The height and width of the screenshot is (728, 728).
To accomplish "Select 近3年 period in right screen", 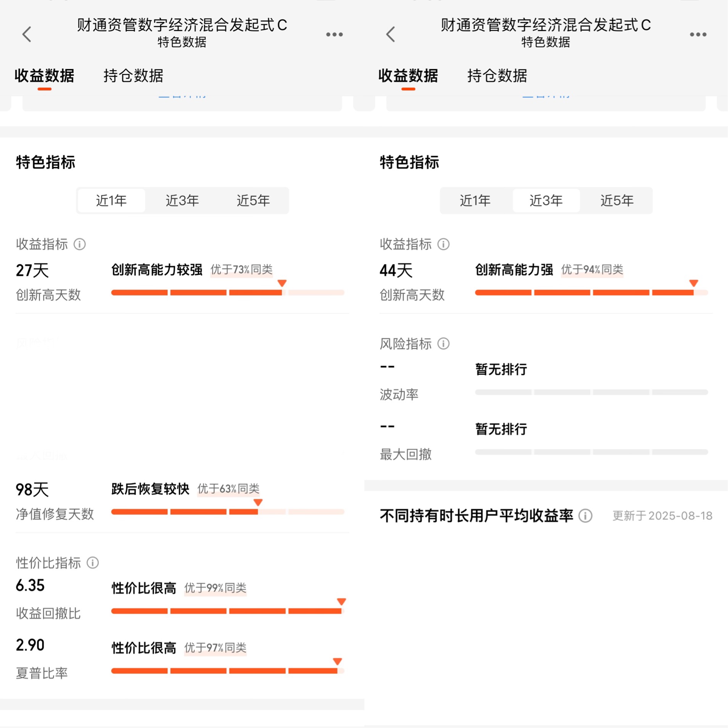I will coord(546,200).
